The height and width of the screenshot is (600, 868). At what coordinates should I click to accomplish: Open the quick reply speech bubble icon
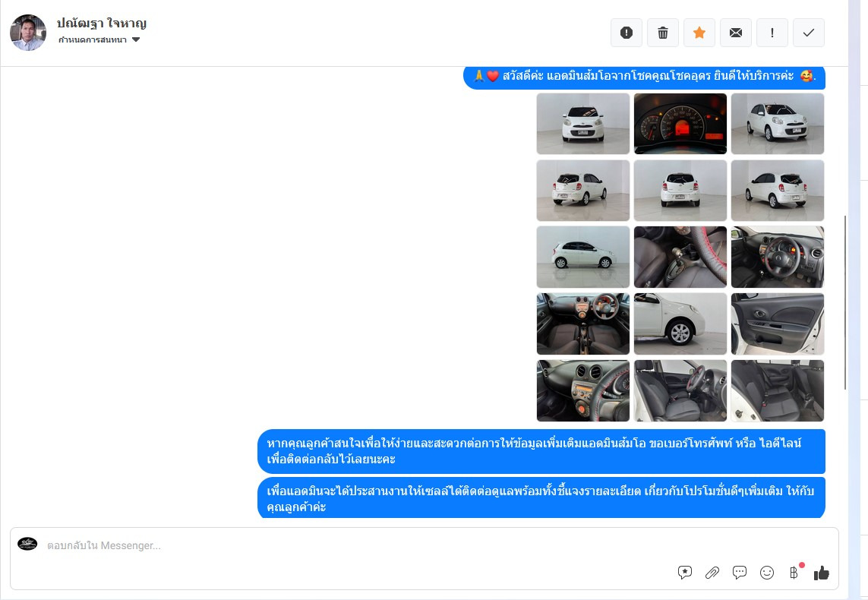(x=740, y=573)
